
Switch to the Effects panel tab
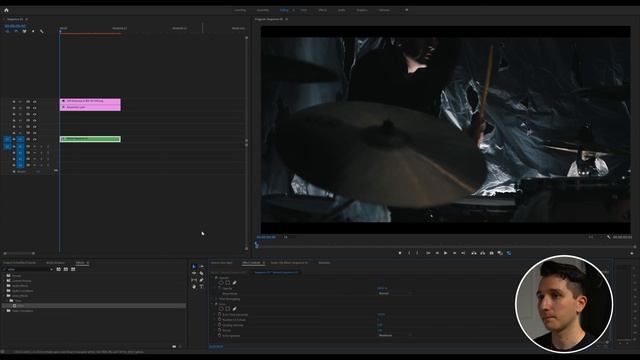pyautogui.click(x=80, y=263)
